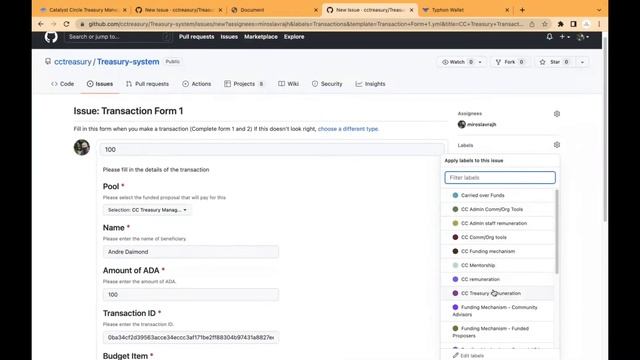Click the Name field with Andre Daimond
This screenshot has width=640, height=360.
pyautogui.click(x=191, y=252)
